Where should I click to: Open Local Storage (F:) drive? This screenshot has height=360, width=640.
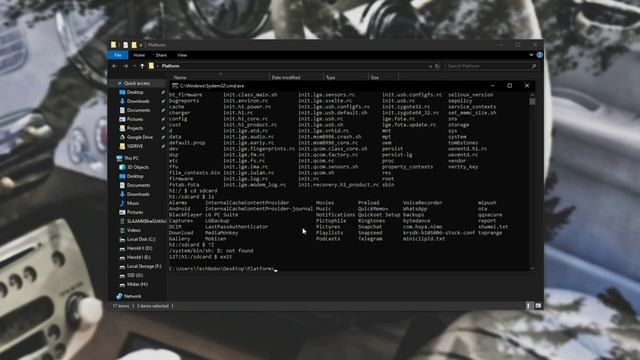tap(144, 266)
